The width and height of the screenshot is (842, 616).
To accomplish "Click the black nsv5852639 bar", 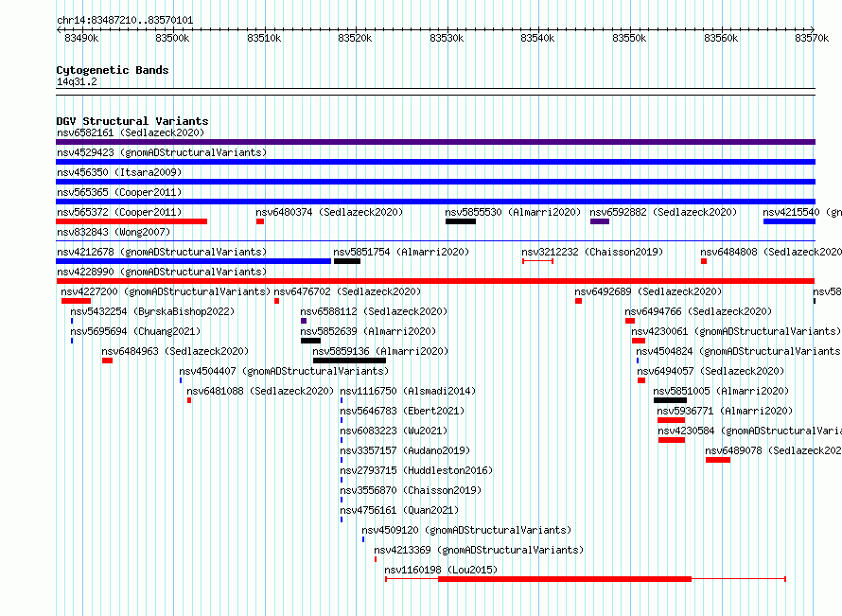I will pyautogui.click(x=310, y=341).
